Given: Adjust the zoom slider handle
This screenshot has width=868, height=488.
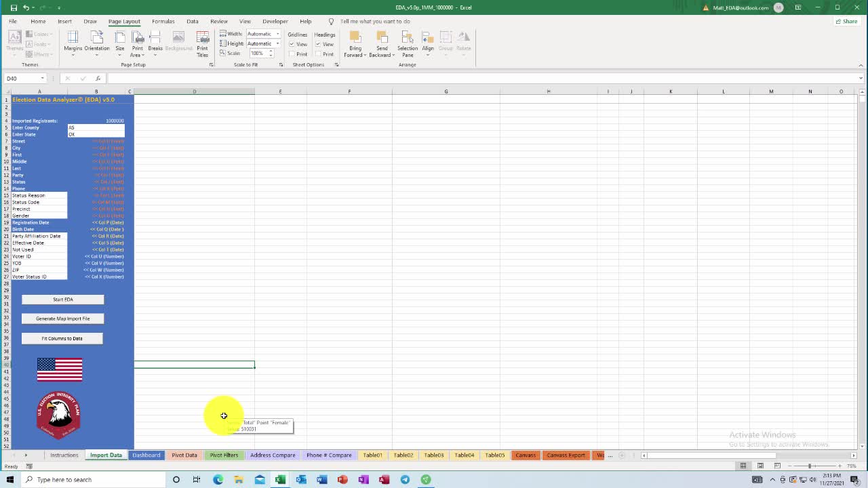Looking at the screenshot, I should [810, 466].
